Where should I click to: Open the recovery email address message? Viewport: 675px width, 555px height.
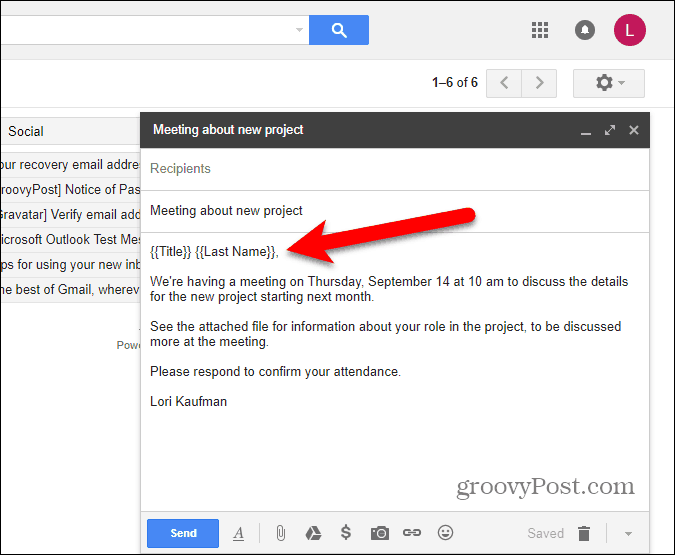pos(70,164)
